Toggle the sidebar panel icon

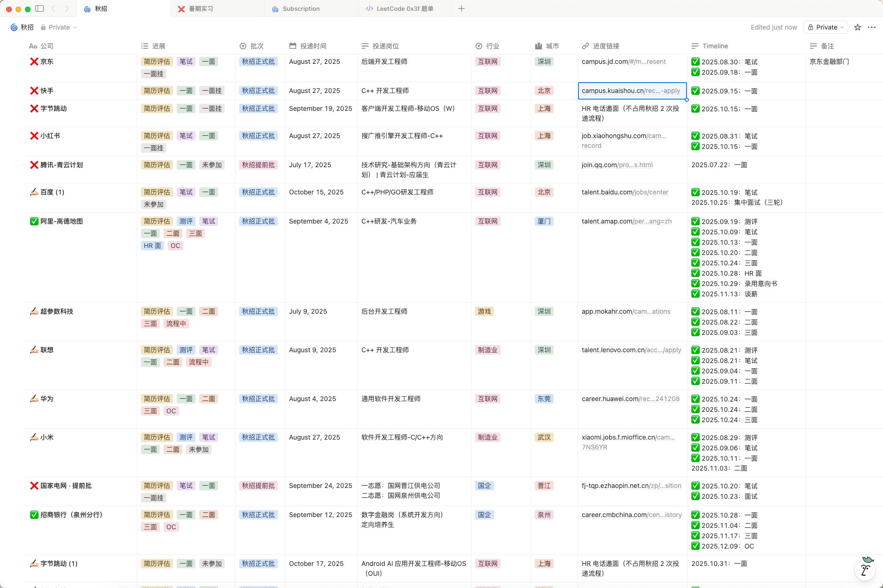(40, 8)
